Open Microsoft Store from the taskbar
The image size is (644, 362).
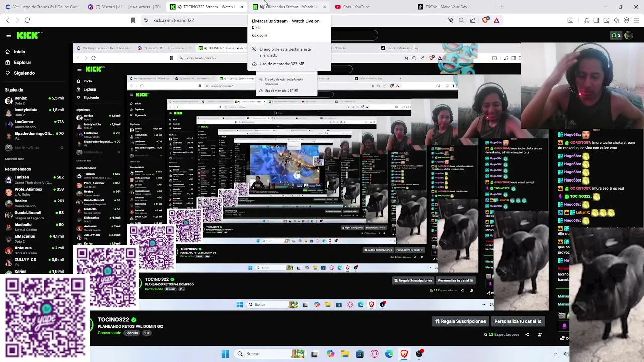(360, 354)
